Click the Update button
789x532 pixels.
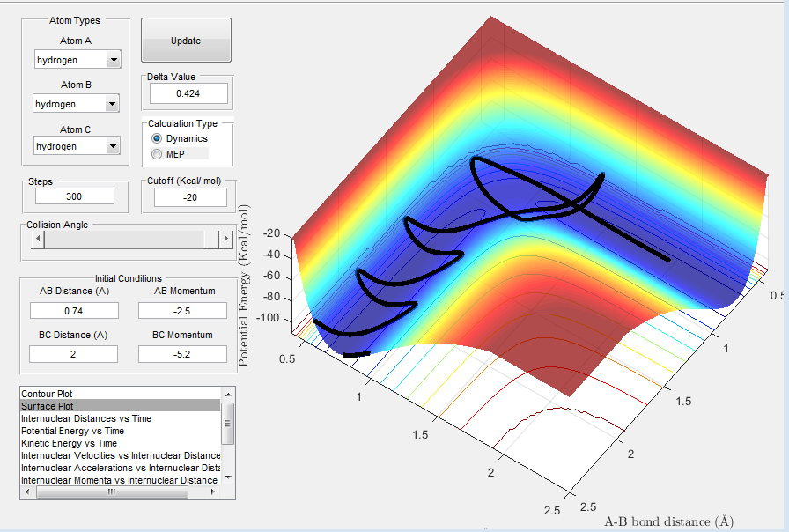[186, 41]
